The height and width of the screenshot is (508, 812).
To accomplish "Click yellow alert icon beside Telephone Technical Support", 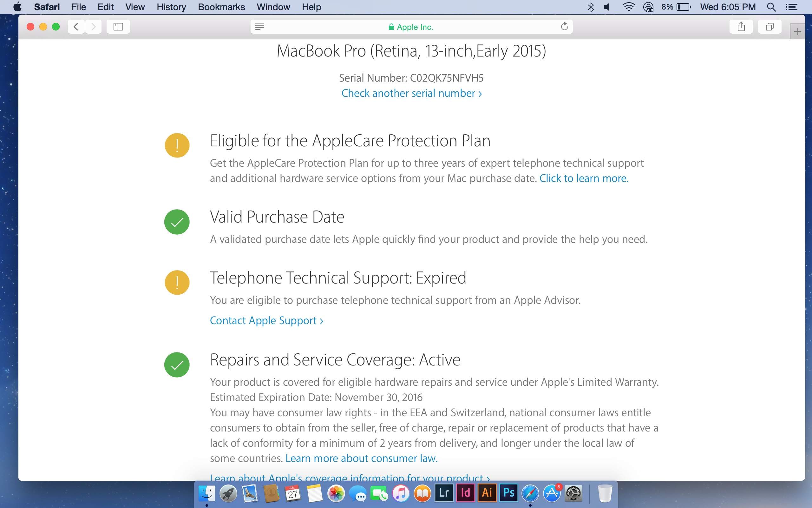I will [x=177, y=283].
